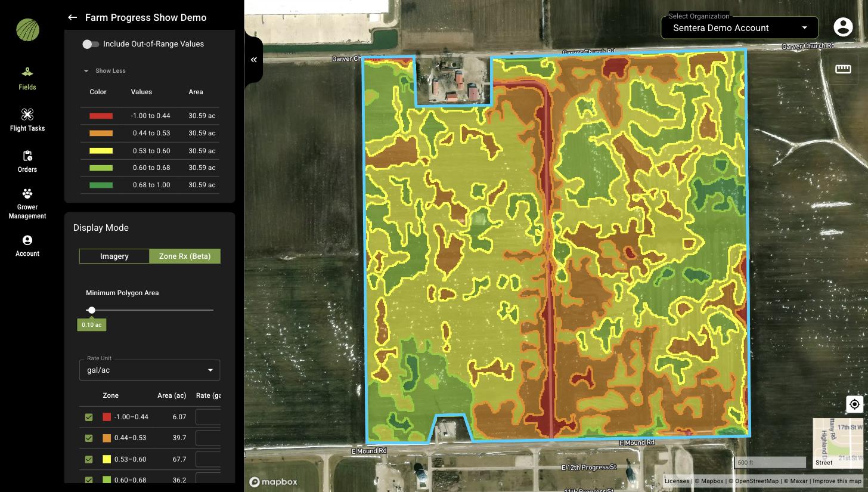Click the Farm Progress Show Demo title
The width and height of the screenshot is (868, 492).
pos(145,17)
